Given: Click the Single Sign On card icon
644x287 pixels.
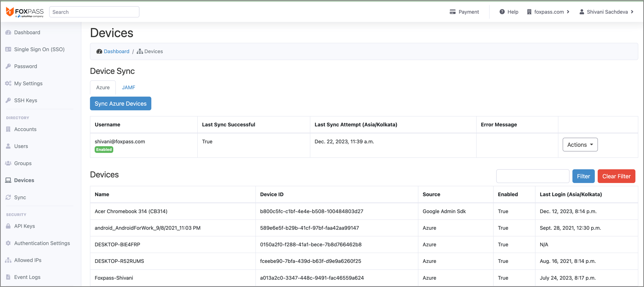Looking at the screenshot, I should coord(8,49).
